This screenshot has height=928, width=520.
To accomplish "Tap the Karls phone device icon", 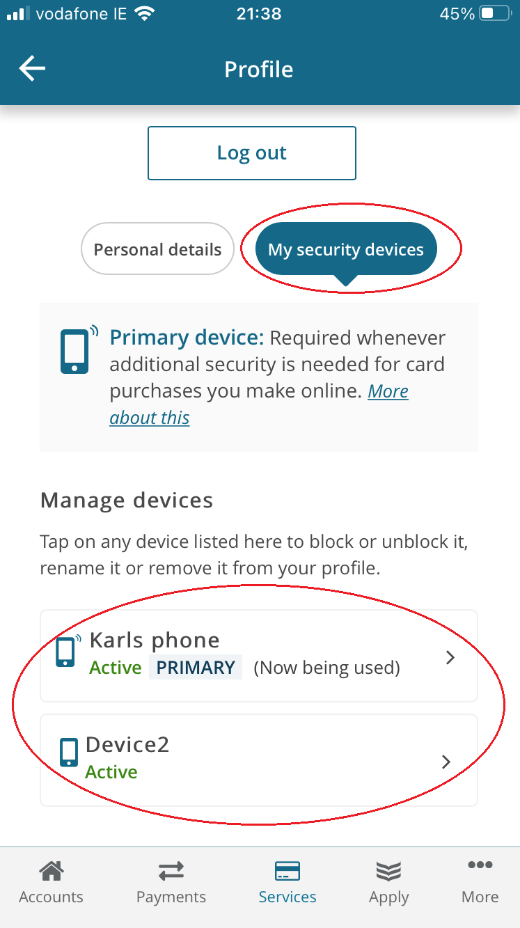I will pos(68,651).
